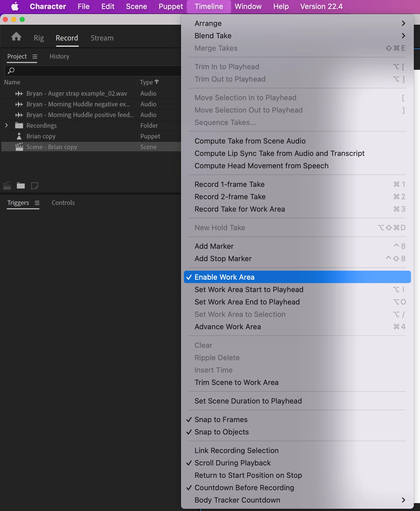Choose Set Work Area End to Playhead
Screen dimensions: 420x511
[x=297, y=302]
